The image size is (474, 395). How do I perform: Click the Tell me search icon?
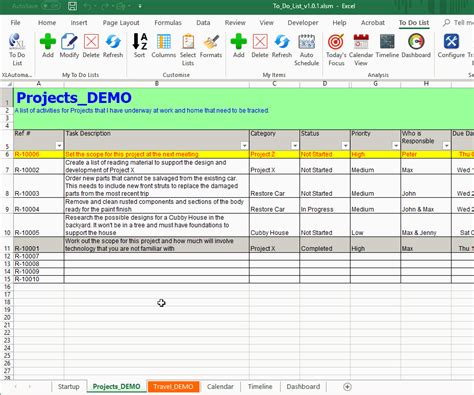coord(446,23)
